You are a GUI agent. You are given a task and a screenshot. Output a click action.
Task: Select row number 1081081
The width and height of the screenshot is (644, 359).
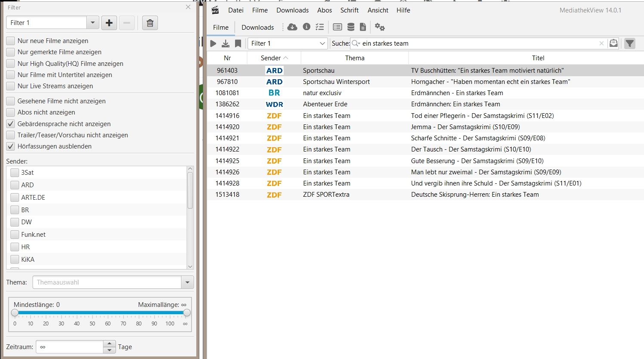(x=425, y=93)
